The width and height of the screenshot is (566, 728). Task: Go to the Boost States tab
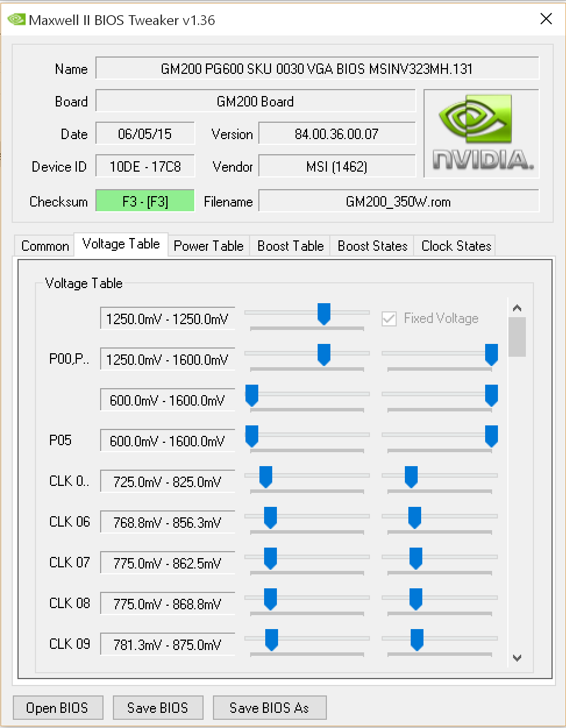coord(372,246)
